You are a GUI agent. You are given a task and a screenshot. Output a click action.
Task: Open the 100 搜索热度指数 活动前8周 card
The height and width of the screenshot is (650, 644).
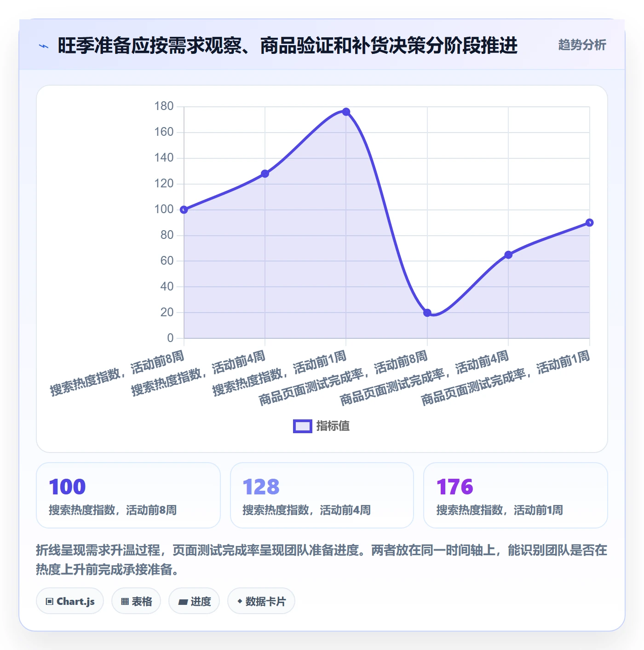pos(128,495)
